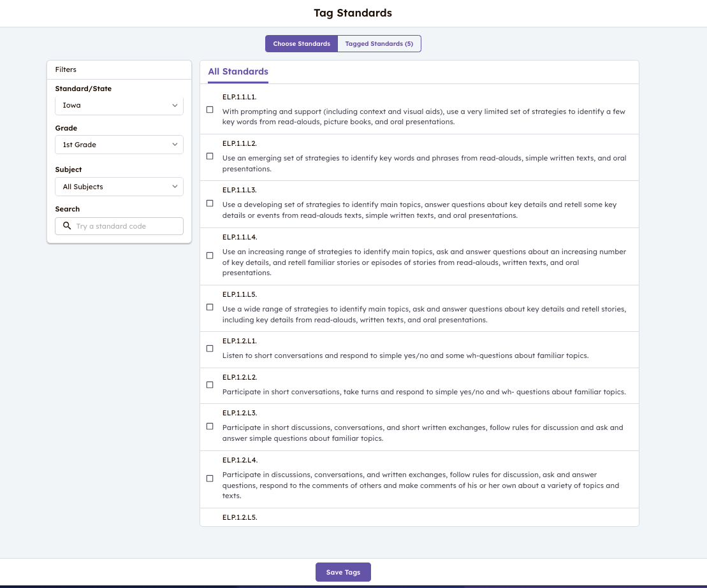Screen dimensions: 707x588
Task: Enable the ELP.1.2.L4 standard
Action: [210, 478]
